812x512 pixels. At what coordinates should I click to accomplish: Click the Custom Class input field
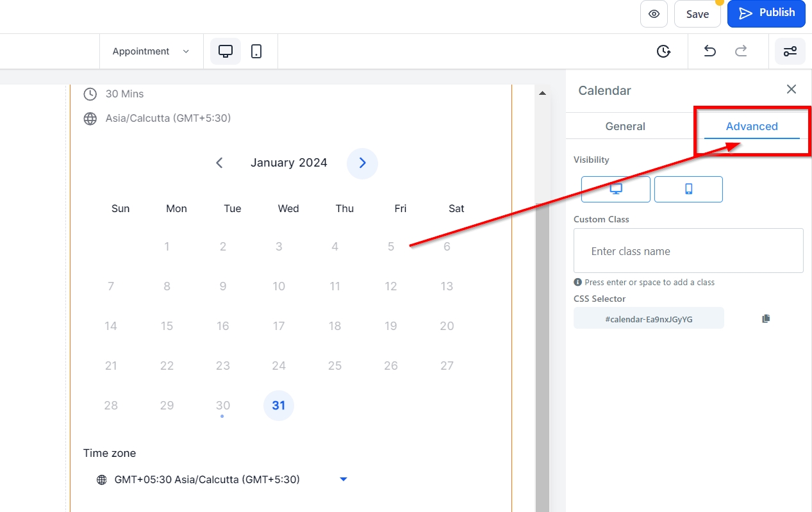[x=688, y=251]
